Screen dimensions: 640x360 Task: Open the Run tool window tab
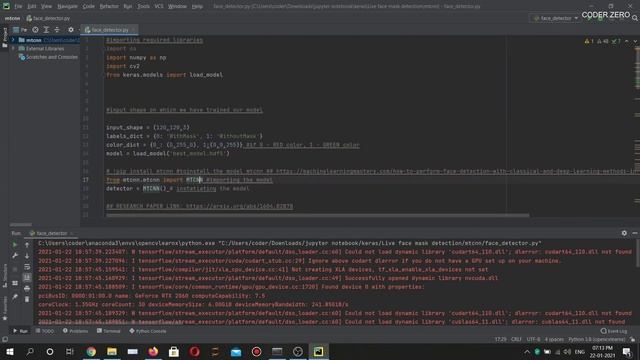tap(20, 331)
